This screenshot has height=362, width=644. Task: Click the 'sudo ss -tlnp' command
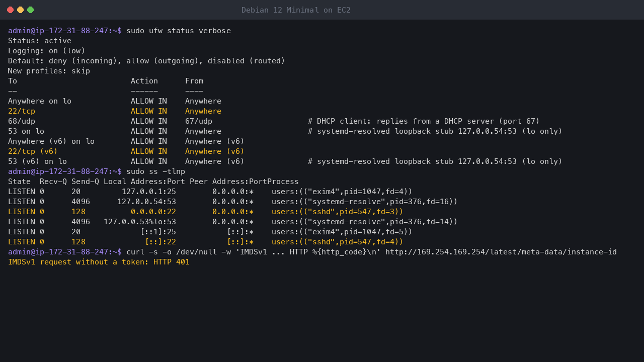coord(155,171)
